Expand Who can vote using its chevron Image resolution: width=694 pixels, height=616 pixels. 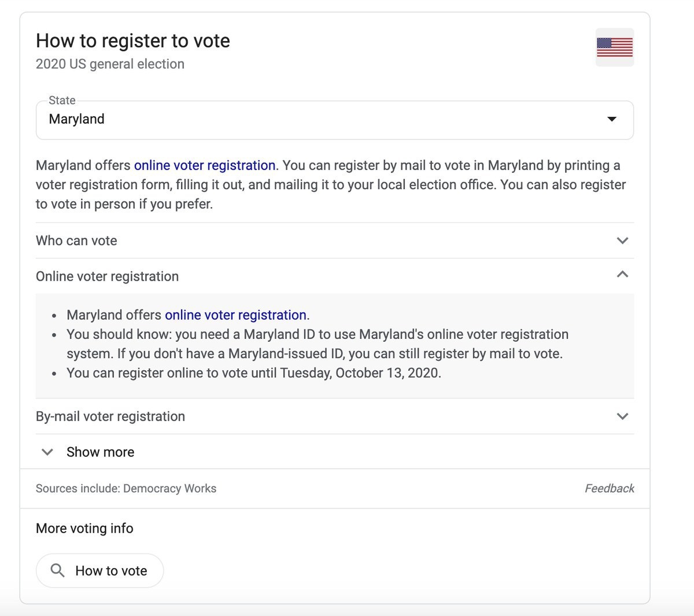pyautogui.click(x=622, y=241)
